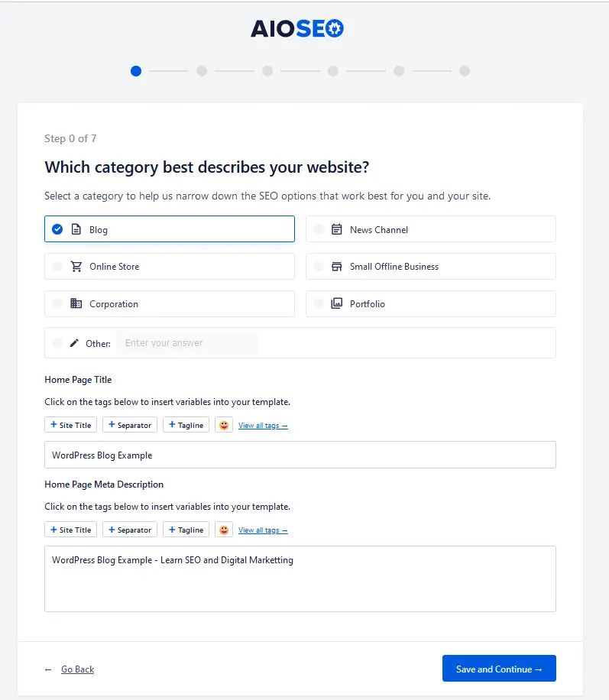Image resolution: width=609 pixels, height=700 pixels.
Task: Click Save and Continue button
Action: (499, 669)
